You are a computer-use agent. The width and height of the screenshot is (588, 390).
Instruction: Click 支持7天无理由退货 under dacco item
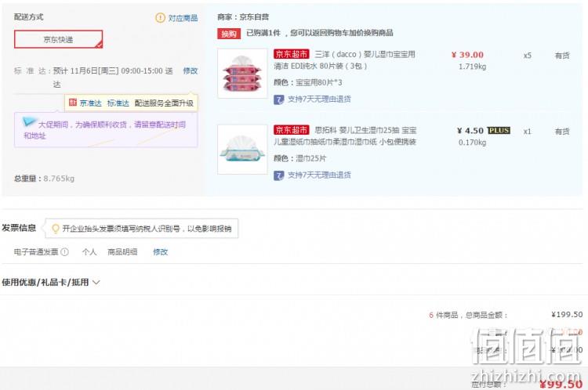click(319, 99)
